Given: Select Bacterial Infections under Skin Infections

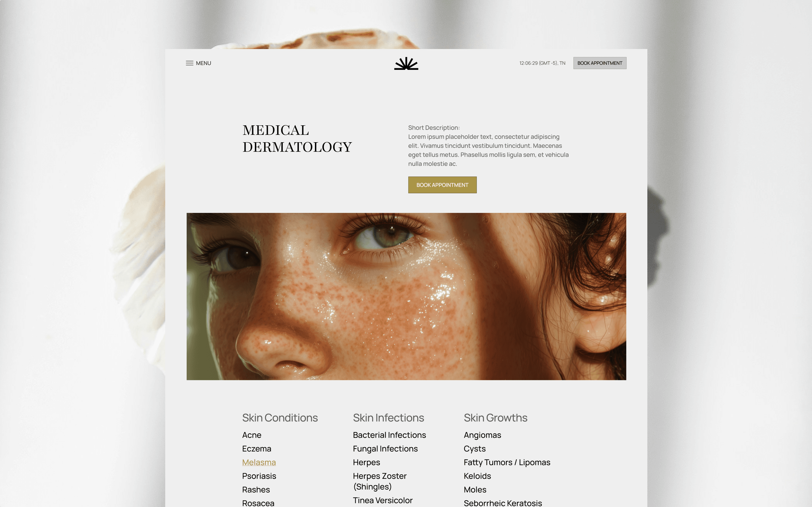Looking at the screenshot, I should click(389, 435).
